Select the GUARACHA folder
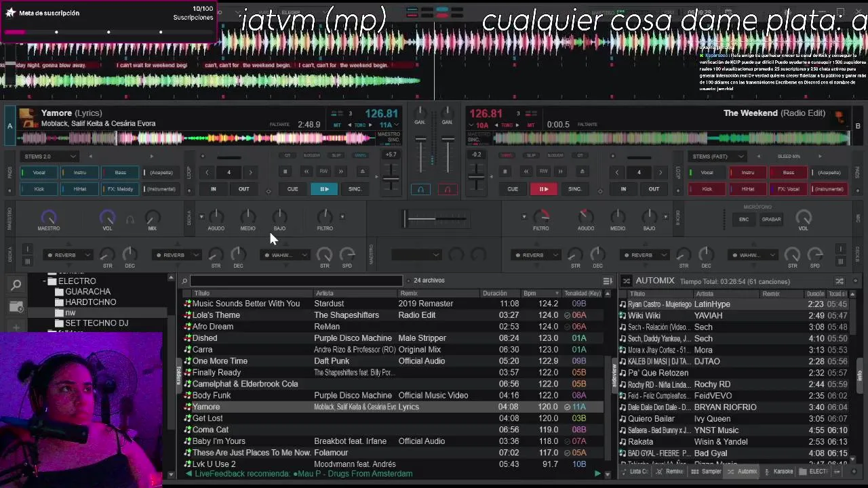The height and width of the screenshot is (488, 868). pyautogui.click(x=87, y=291)
